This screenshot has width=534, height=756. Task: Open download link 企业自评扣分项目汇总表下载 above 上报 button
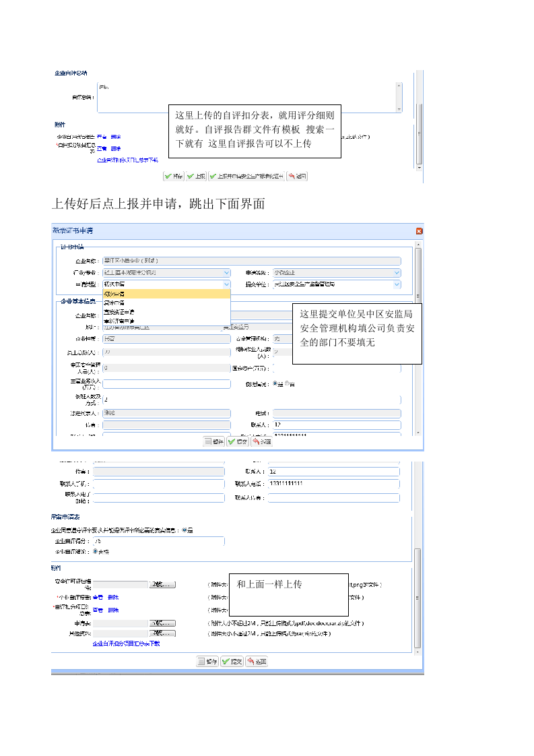click(128, 160)
